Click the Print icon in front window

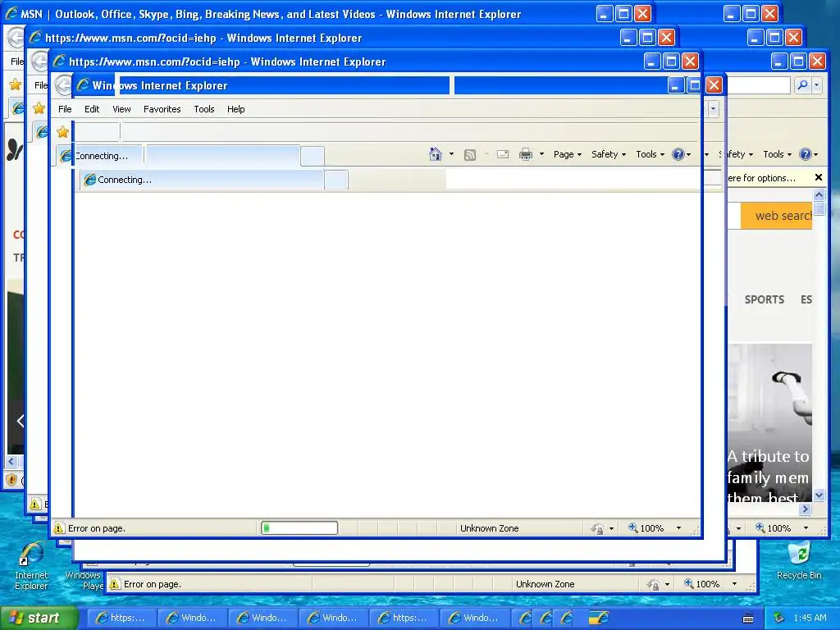[x=526, y=154]
